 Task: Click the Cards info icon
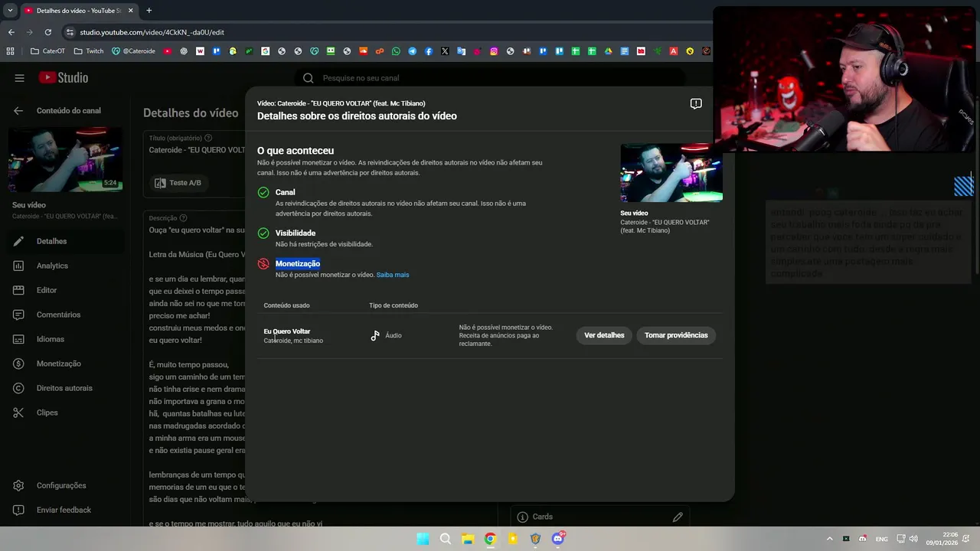522,517
